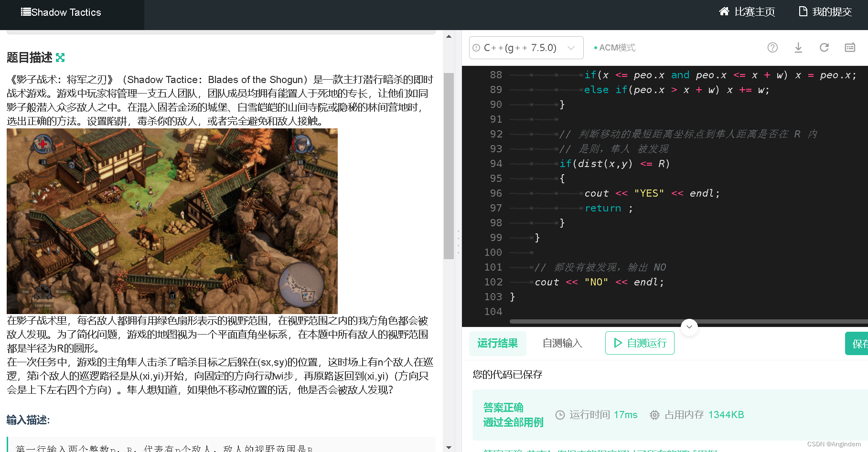
Task: Click the code editor horizontal scrollbar
Action: point(689,322)
